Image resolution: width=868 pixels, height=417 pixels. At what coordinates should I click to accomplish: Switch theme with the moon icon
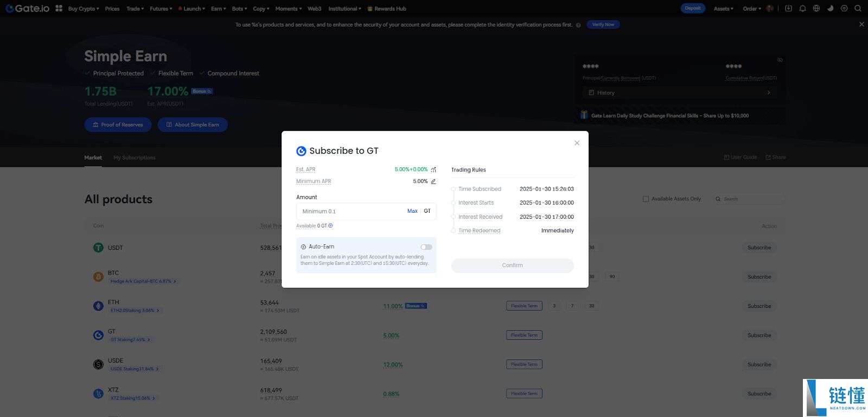point(830,8)
